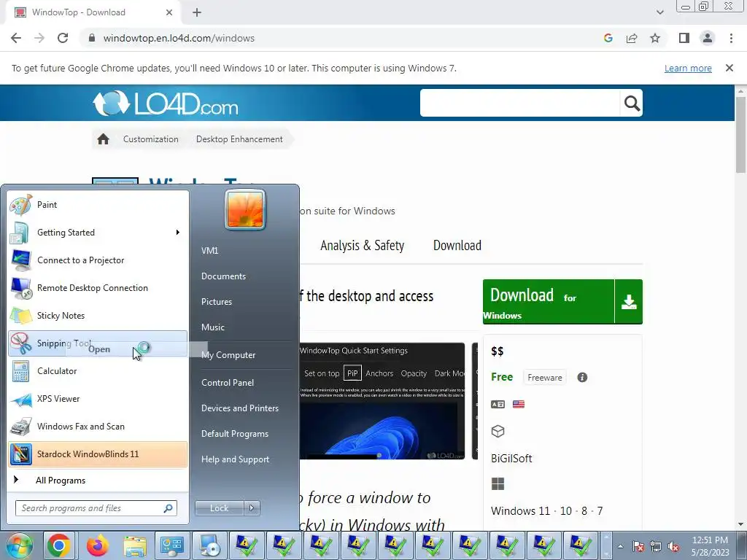The height and width of the screenshot is (560, 747).
Task: Bookmark this page with the star icon
Action: [x=655, y=38]
